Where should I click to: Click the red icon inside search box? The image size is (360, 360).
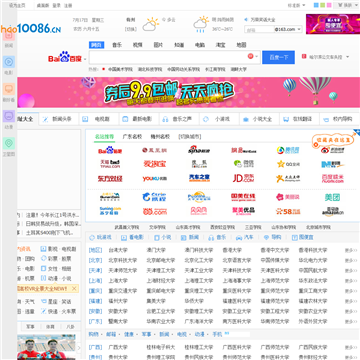(x=250, y=56)
